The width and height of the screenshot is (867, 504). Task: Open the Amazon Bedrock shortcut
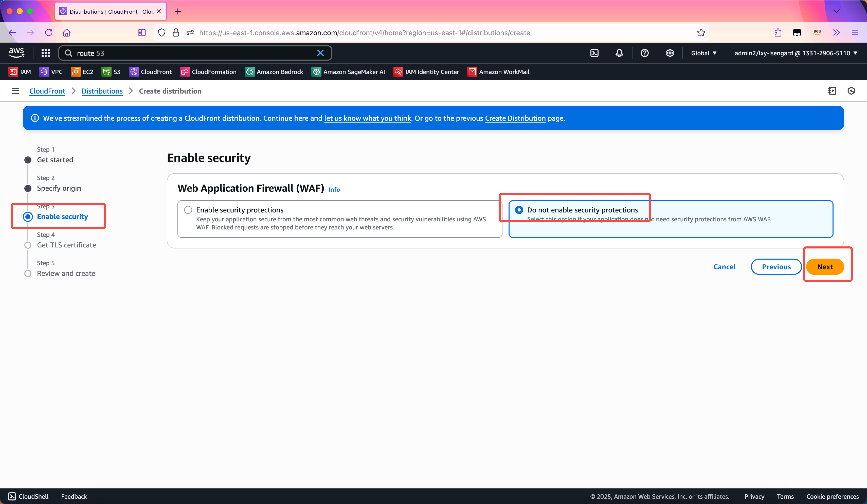[x=274, y=72]
